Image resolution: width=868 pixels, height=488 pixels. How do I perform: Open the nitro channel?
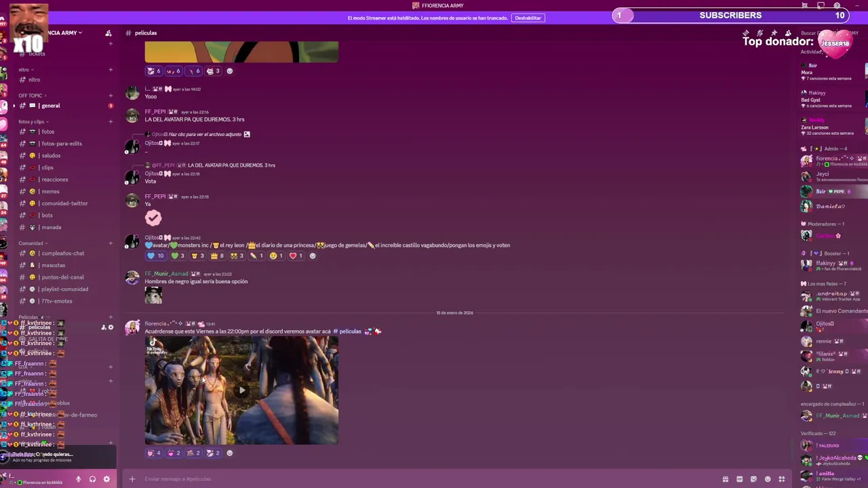click(65, 80)
